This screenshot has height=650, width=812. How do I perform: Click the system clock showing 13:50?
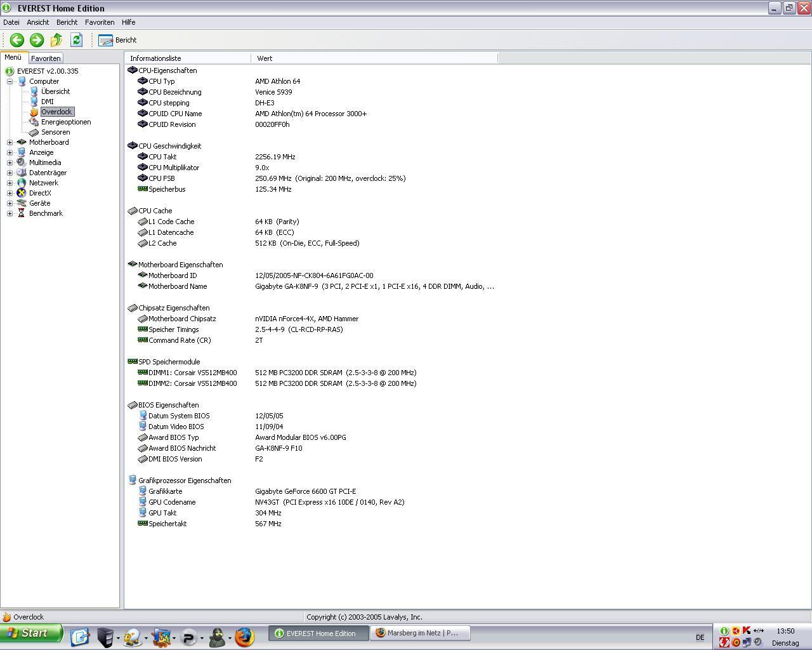(x=785, y=631)
